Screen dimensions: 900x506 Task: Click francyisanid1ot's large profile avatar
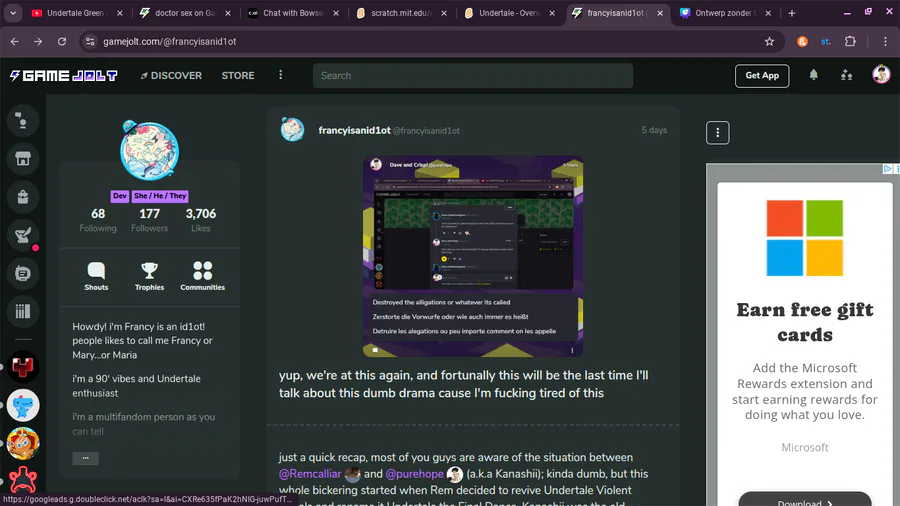click(149, 151)
